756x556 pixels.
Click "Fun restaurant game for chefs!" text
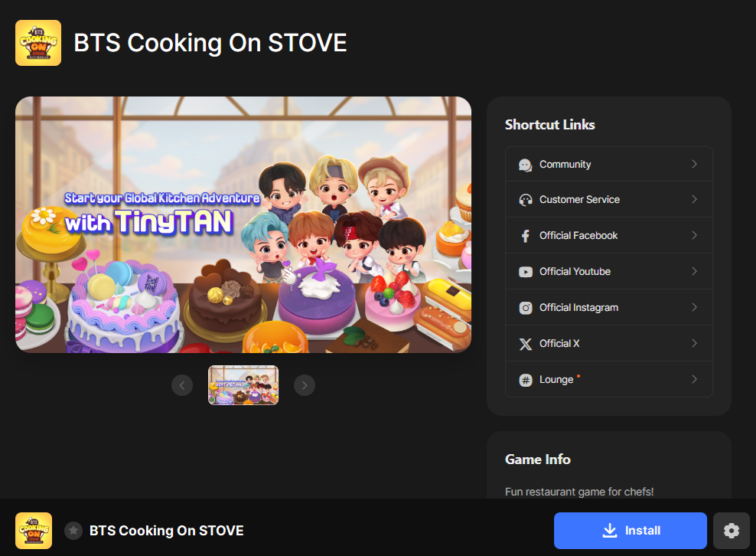[579, 492]
